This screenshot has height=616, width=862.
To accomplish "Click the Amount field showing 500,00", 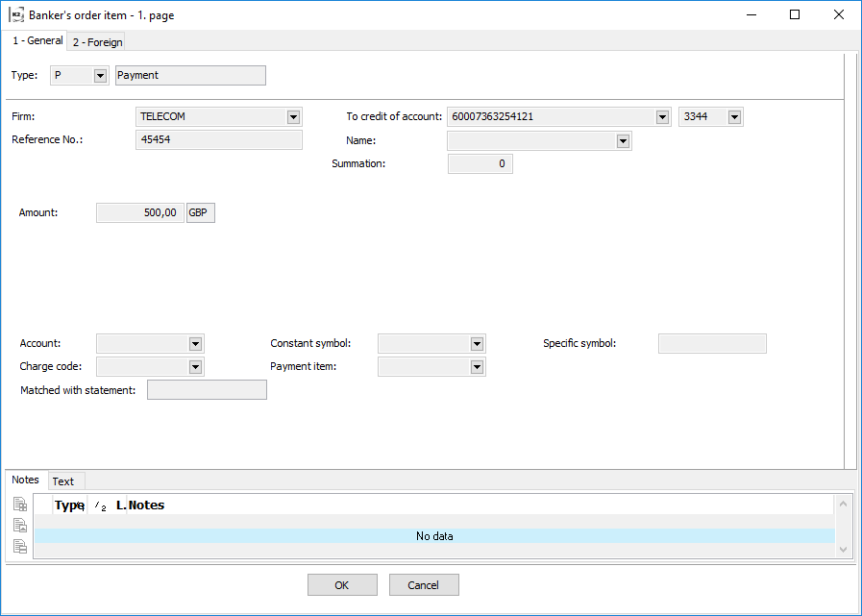I will point(140,212).
